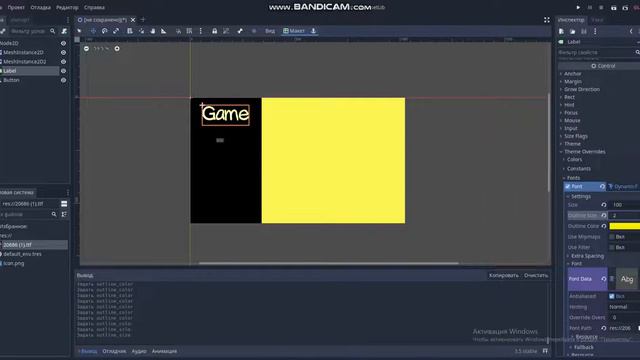Switch to the Анимация bottom tab
Image resolution: width=640 pixels, height=360 pixels.
click(164, 351)
